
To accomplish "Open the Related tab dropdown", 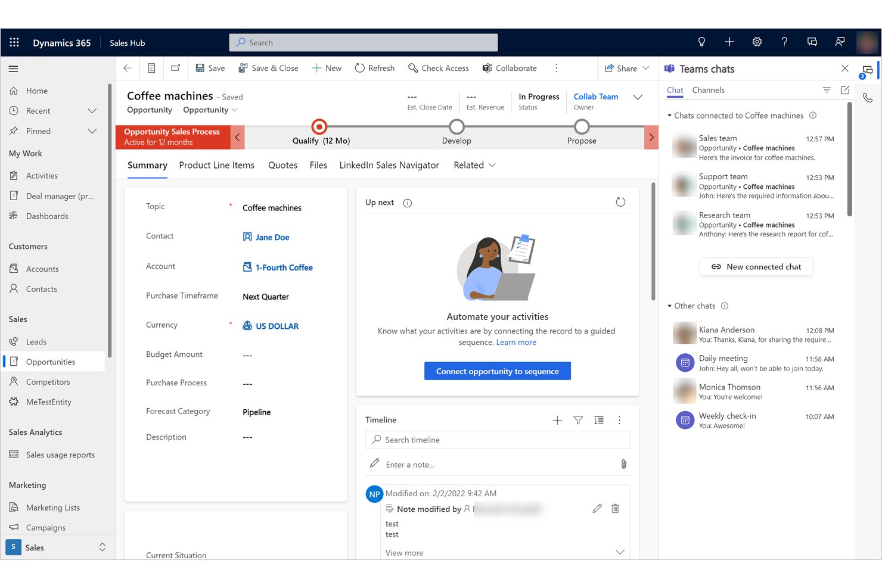I will point(474,166).
